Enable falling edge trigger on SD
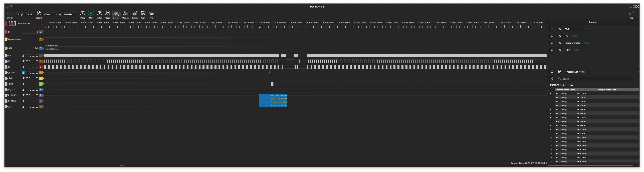 [30, 67]
